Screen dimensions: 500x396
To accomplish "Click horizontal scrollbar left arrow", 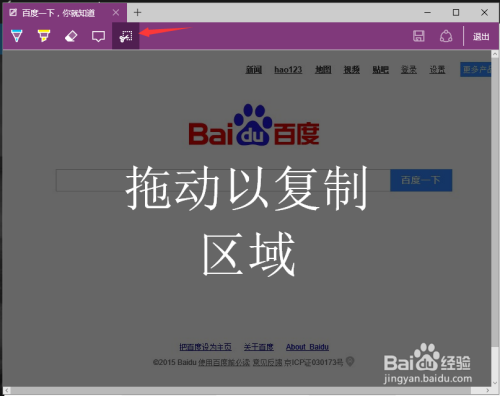I will (7, 390).
